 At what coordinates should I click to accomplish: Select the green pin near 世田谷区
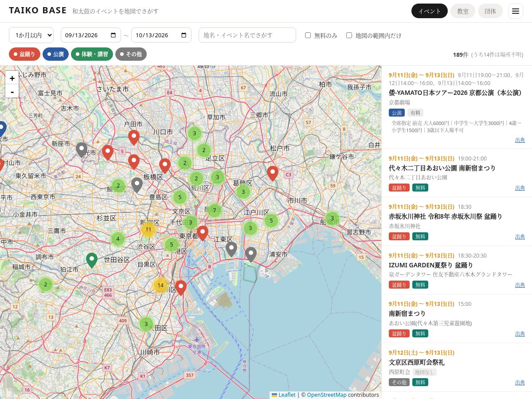pos(92,260)
